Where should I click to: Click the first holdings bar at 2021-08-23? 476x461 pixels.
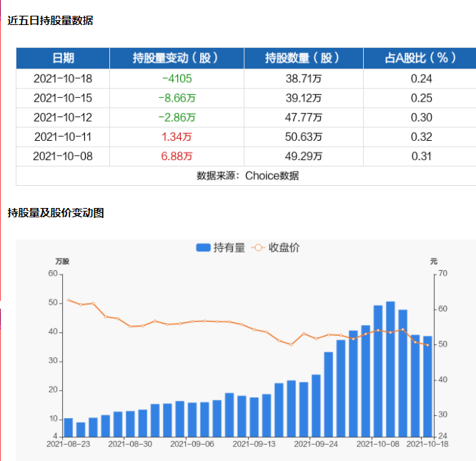pos(69,427)
